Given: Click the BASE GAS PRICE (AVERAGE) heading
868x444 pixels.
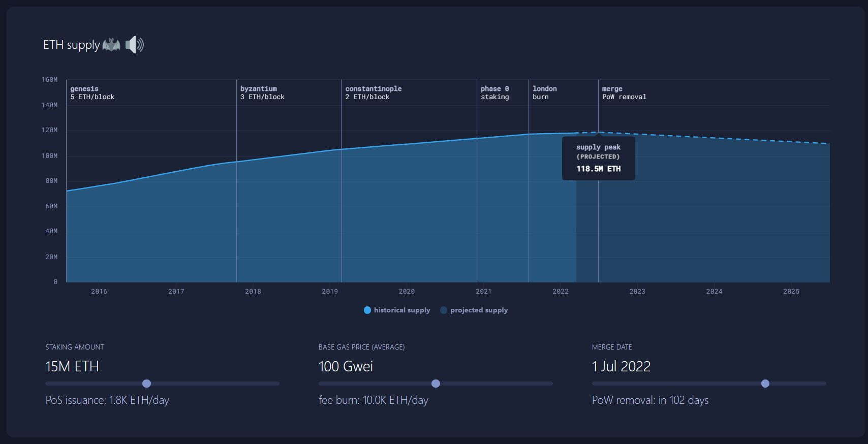Looking at the screenshot, I should (362, 347).
